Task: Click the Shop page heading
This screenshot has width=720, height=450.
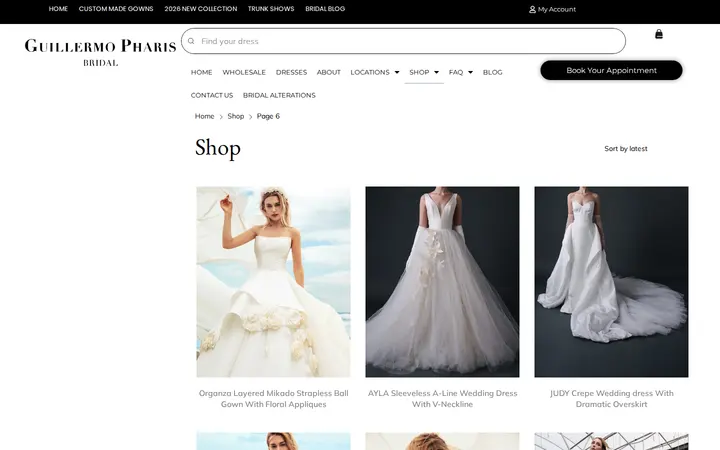Action: 218,148
